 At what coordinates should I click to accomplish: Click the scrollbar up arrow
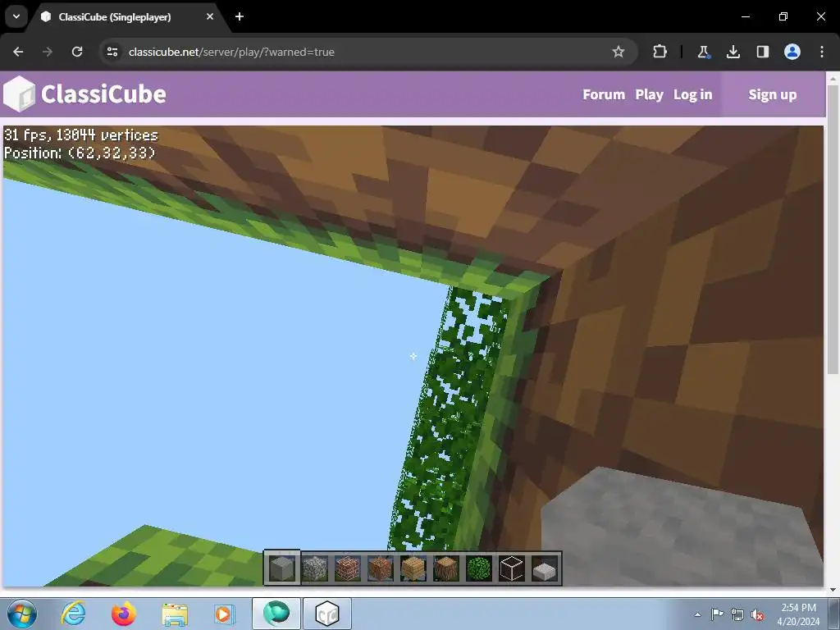click(833, 78)
